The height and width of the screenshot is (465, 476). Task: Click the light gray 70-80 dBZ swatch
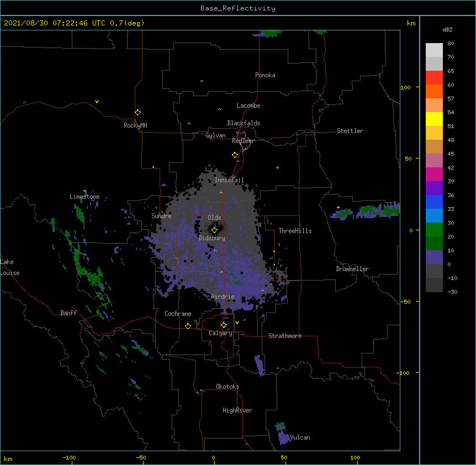[434, 50]
